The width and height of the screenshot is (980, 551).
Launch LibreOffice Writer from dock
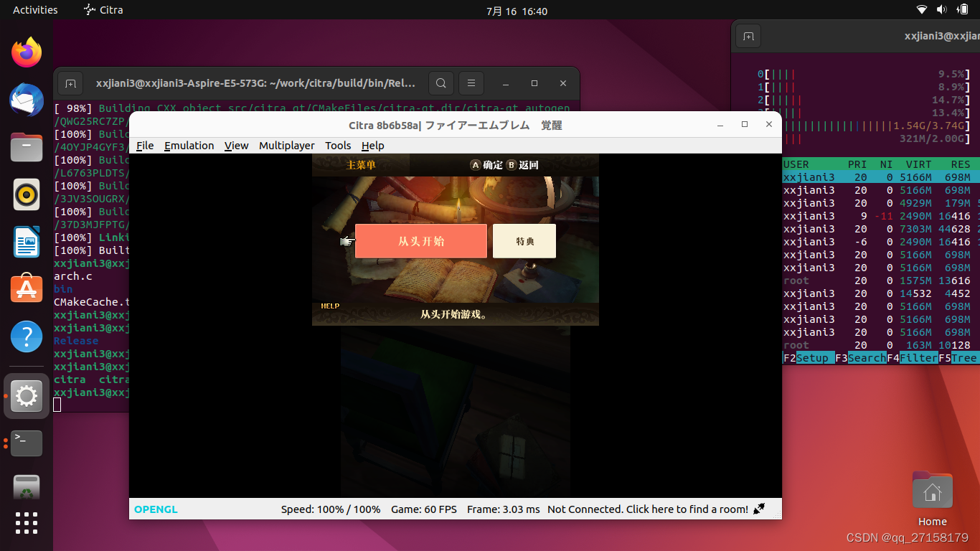27,242
